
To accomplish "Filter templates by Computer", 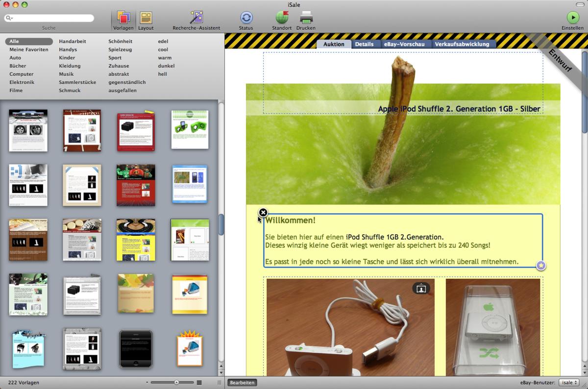I will 22,74.
